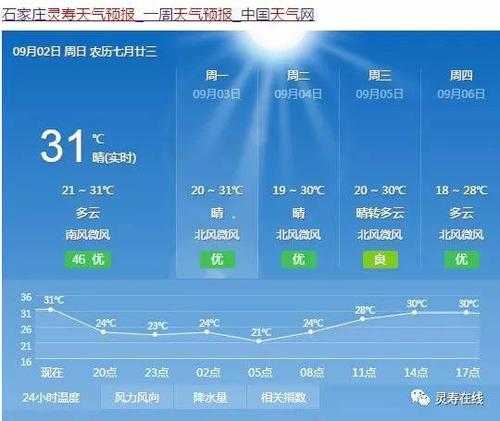Image resolution: width=500 pixels, height=421 pixels.
Task: Open the 降水量 tab
Action: click(210, 397)
